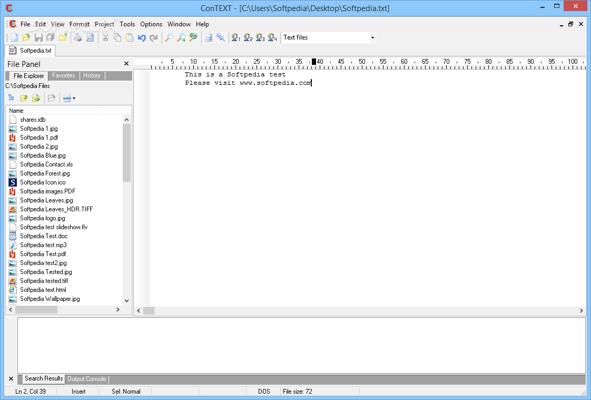
Task: Select Softpedia test.mp3 in file list
Action: pos(43,245)
